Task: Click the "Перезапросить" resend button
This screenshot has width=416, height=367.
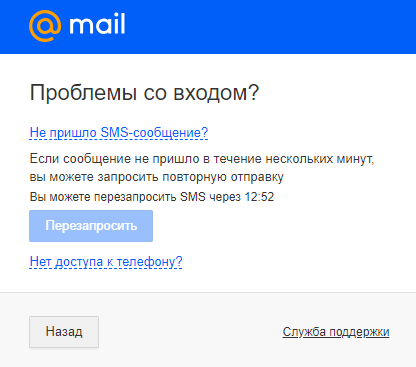Action: [x=91, y=226]
